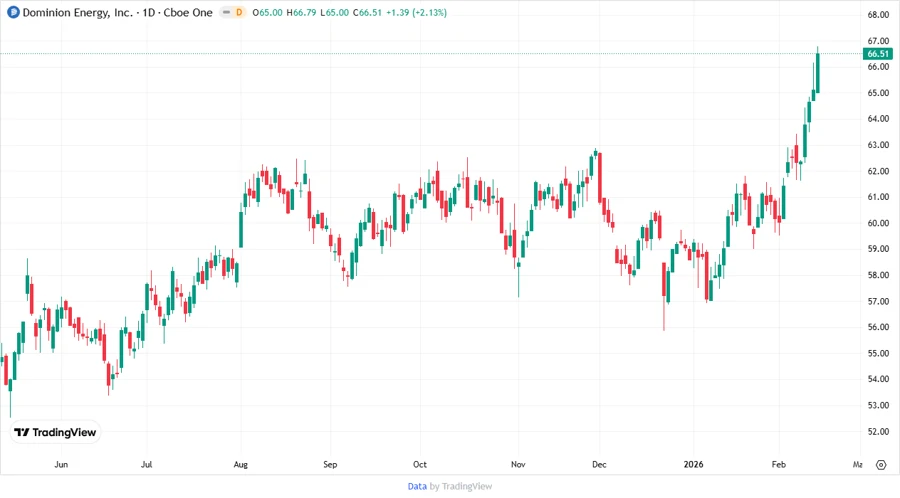This screenshot has width=900, height=498.
Task: Click the change value +1.39 (+2.13%)
Action: pos(416,13)
